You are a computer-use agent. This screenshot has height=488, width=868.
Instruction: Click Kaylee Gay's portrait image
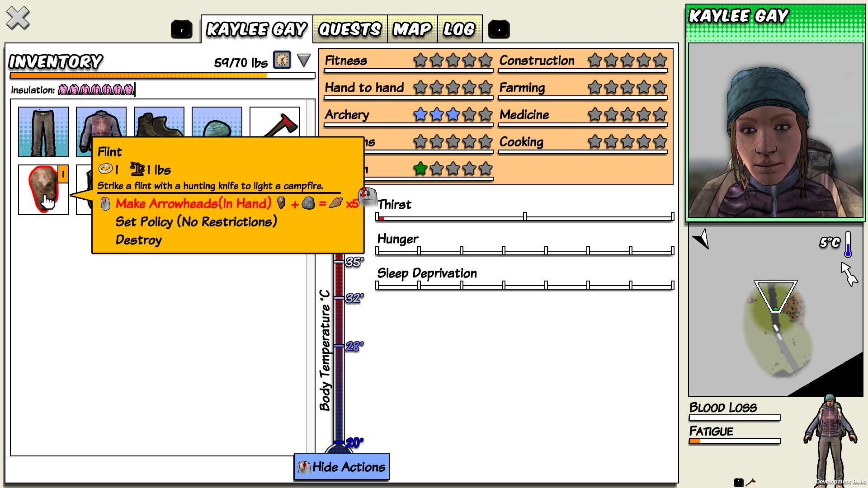coord(775,130)
